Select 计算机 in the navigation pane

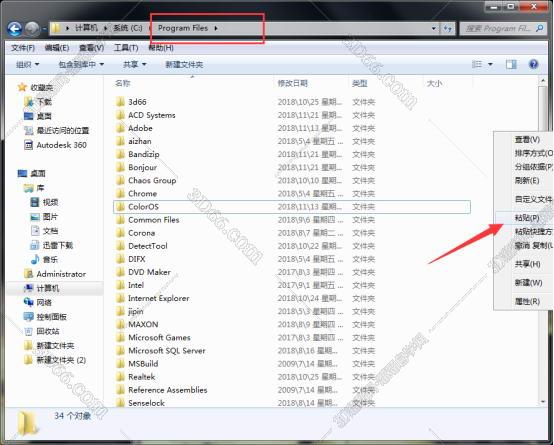click(x=48, y=288)
